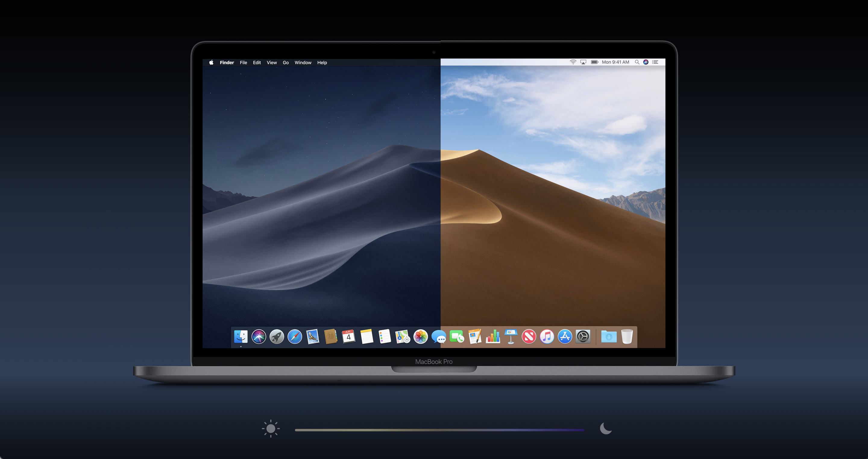Open the View menu
Image resolution: width=868 pixels, height=459 pixels.
point(272,63)
